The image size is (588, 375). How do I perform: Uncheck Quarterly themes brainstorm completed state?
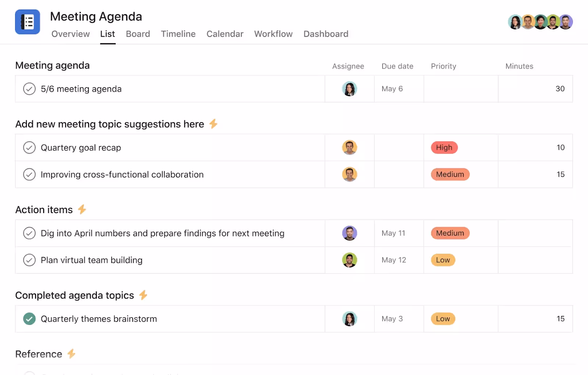pyautogui.click(x=29, y=319)
